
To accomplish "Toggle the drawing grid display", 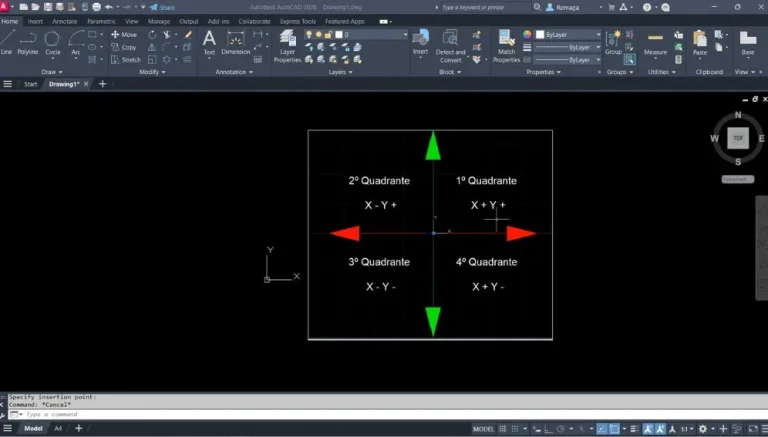I will 503,429.
